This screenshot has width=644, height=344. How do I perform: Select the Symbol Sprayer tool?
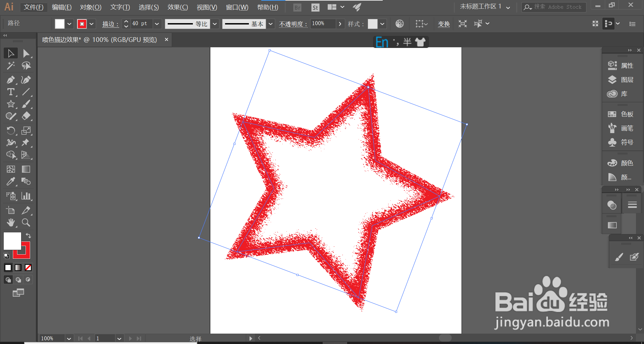point(11,196)
